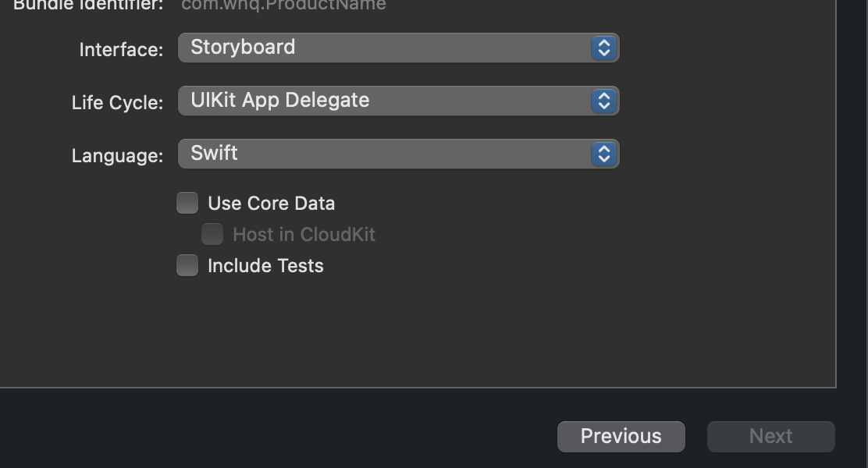Click the "Bundle Identifier:" label
The image size is (868, 468).
pos(88,5)
